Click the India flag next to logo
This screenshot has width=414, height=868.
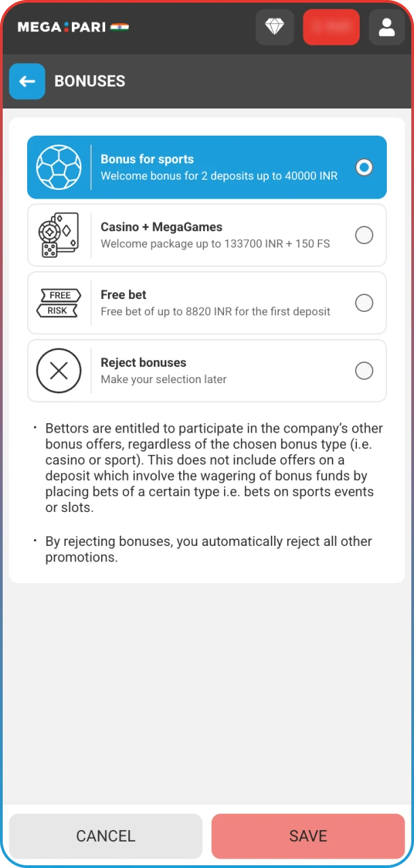[120, 27]
